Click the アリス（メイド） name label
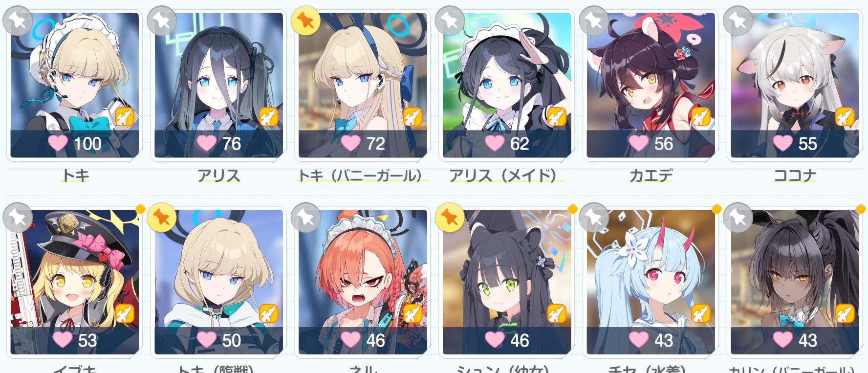 coord(506,175)
